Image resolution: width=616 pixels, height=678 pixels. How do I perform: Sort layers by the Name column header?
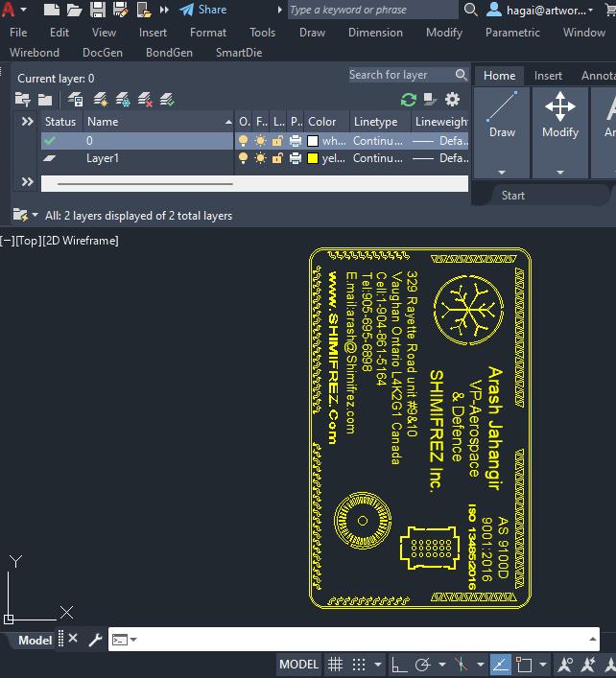tap(158, 122)
